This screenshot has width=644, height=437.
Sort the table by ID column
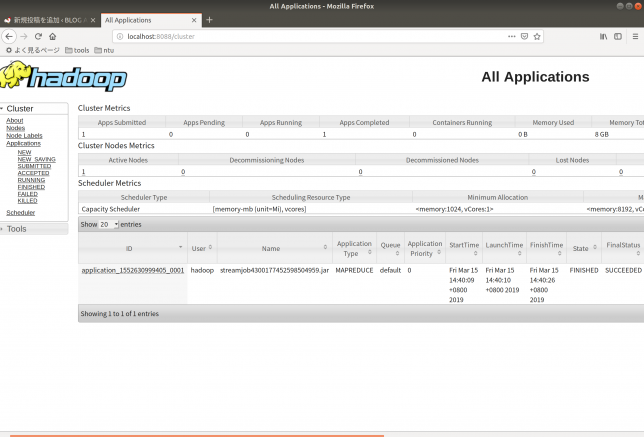click(x=129, y=247)
